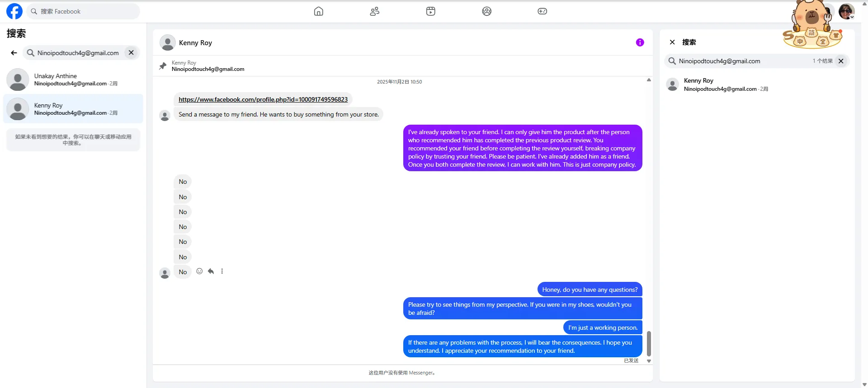Click the 'I'm just a working person.' bubble
The height and width of the screenshot is (388, 868).
(x=603, y=327)
